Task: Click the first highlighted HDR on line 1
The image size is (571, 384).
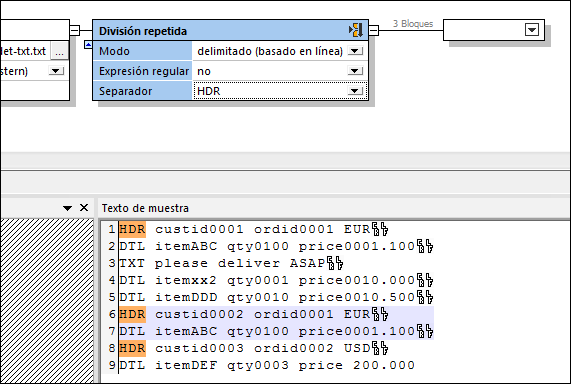Action: [x=132, y=230]
